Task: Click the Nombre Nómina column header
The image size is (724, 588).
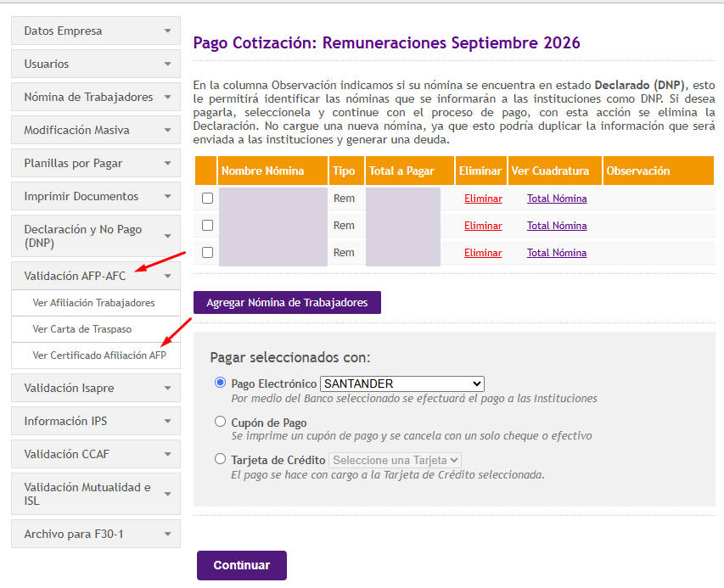Action: 273,171
